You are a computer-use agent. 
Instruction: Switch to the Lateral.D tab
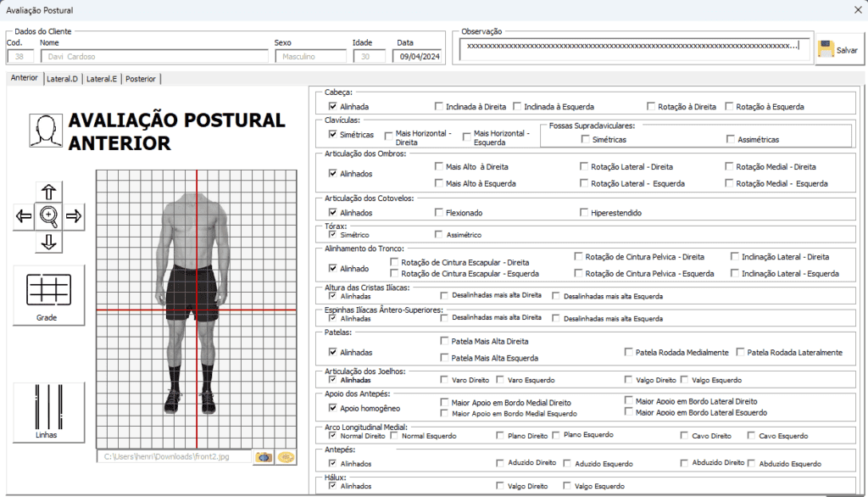pos(62,79)
